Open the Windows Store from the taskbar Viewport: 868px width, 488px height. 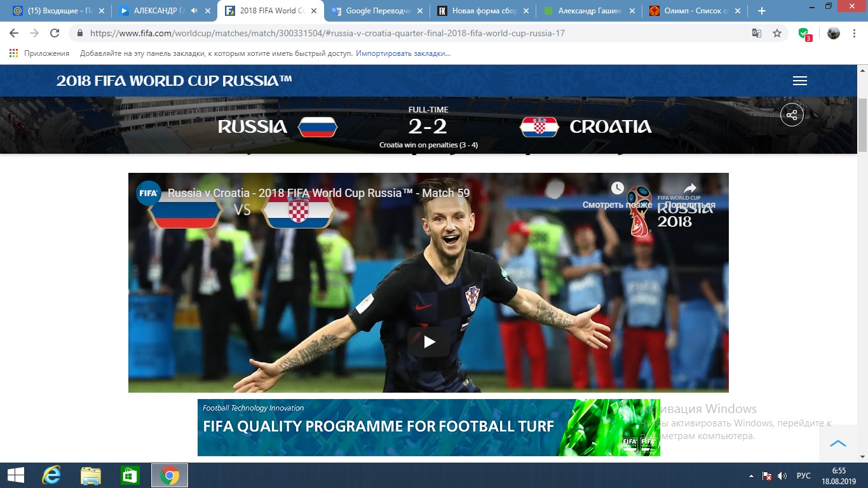coord(130,475)
